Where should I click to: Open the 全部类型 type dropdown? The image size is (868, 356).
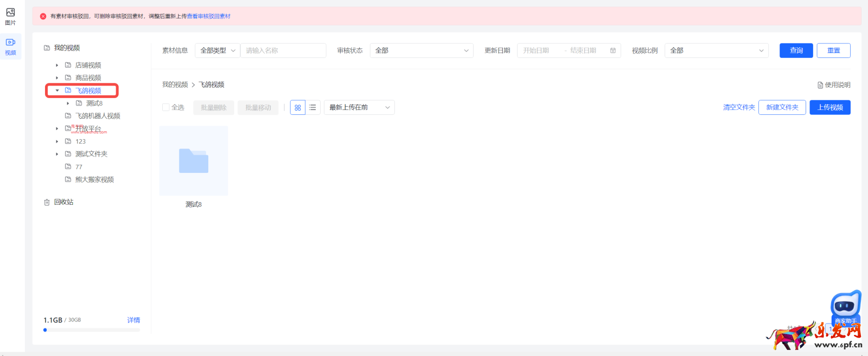tap(217, 50)
